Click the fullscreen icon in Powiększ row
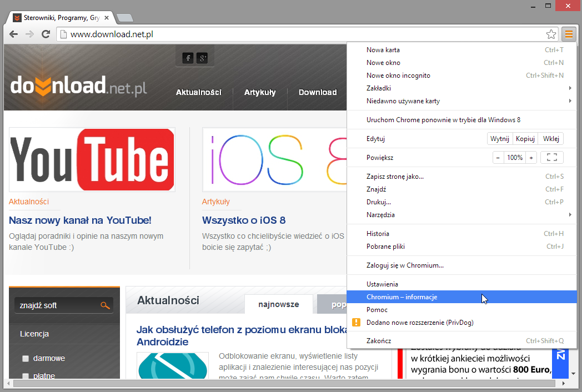The width and height of the screenshot is (582, 392). point(552,157)
